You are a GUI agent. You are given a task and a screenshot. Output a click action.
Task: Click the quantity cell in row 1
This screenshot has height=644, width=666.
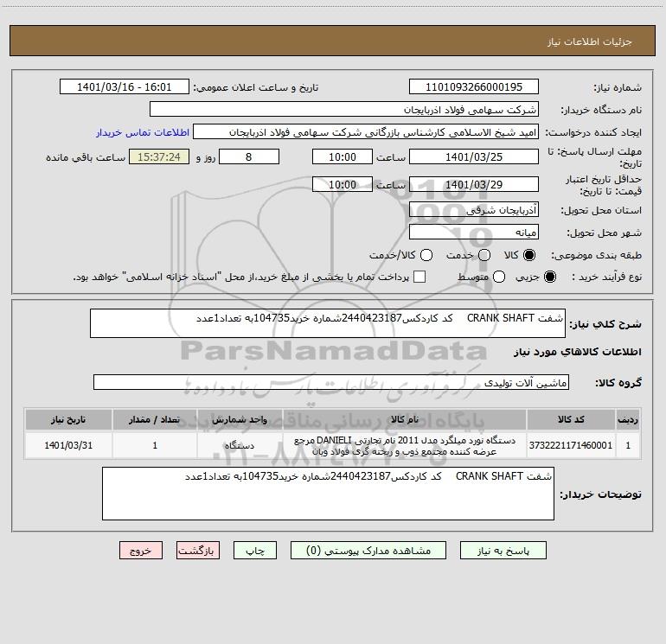[x=155, y=445]
